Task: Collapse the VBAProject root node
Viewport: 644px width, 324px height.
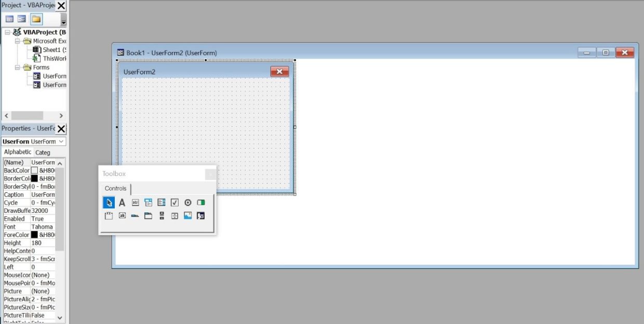Action: [7, 32]
